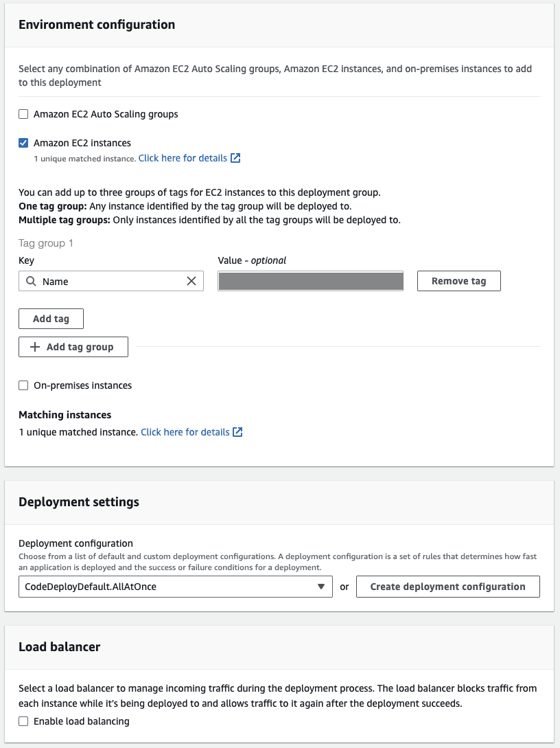Check the Amazon EC2 Auto Scaling groups checkbox

coord(24,114)
